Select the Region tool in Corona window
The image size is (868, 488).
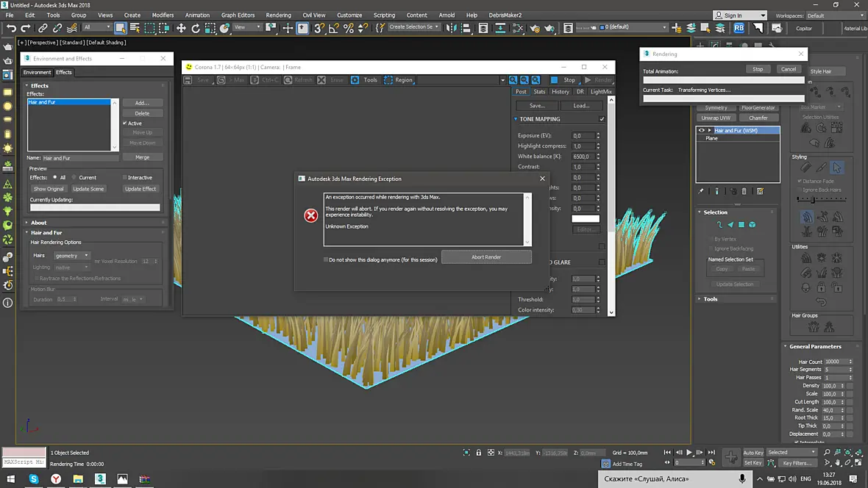coord(399,80)
